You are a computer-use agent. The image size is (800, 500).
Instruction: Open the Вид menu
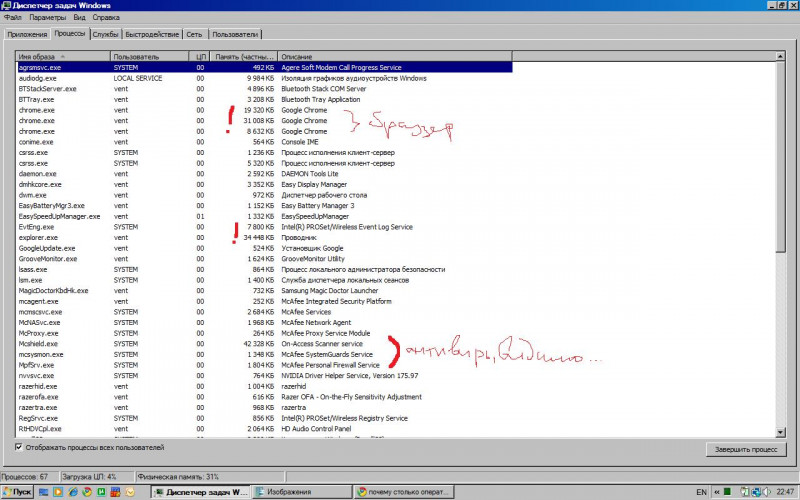[x=79, y=17]
